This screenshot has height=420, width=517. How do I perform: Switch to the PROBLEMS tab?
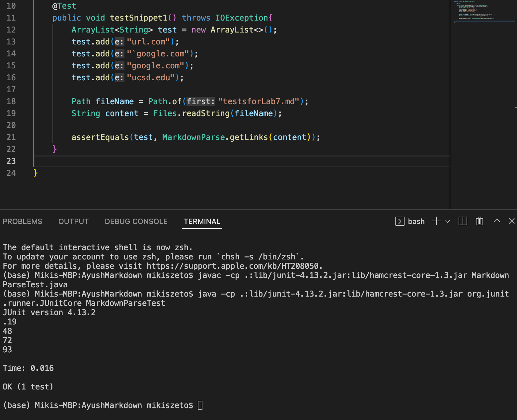(x=23, y=221)
